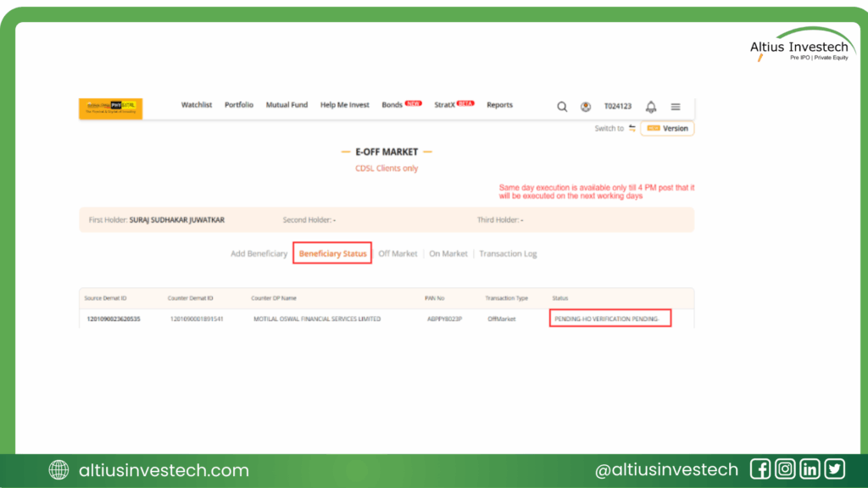
Task: Open the Watchlist menu item
Action: click(x=197, y=105)
